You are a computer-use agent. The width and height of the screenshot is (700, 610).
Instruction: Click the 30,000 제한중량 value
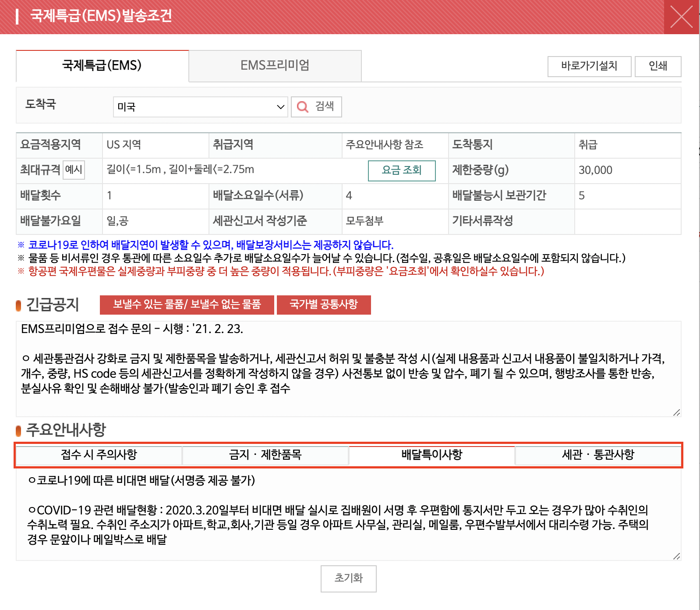pos(595,170)
